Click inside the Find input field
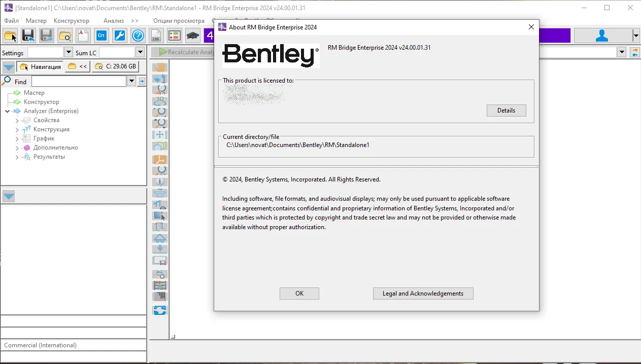Screen dimensions: 641x364 coord(79,81)
